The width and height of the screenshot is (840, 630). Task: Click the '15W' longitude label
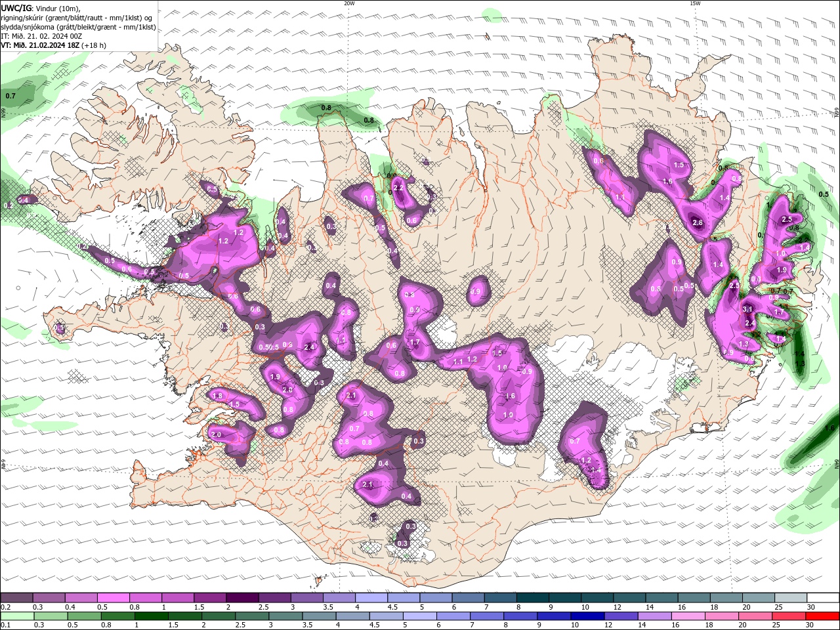[x=695, y=3]
